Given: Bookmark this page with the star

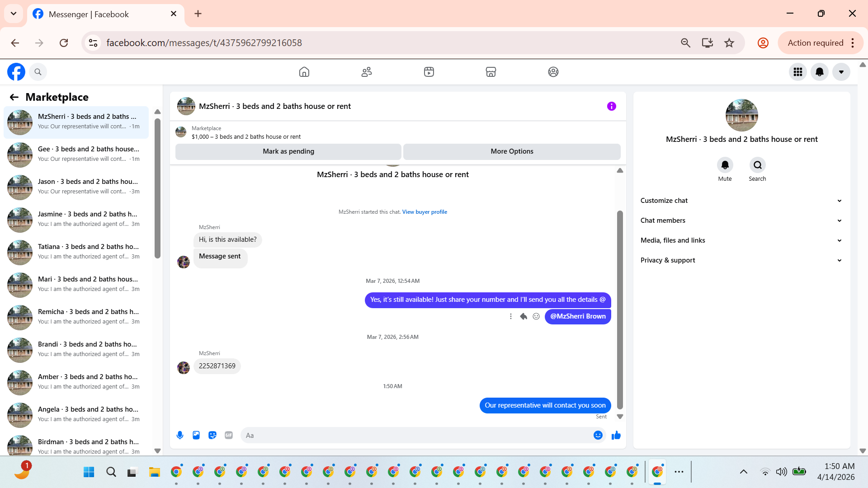Looking at the screenshot, I should [x=729, y=43].
